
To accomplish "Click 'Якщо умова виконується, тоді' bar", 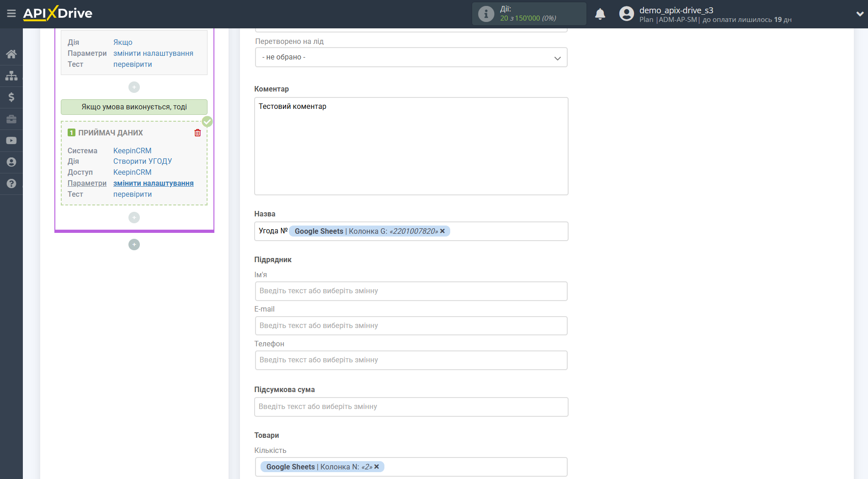I will pyautogui.click(x=134, y=107).
